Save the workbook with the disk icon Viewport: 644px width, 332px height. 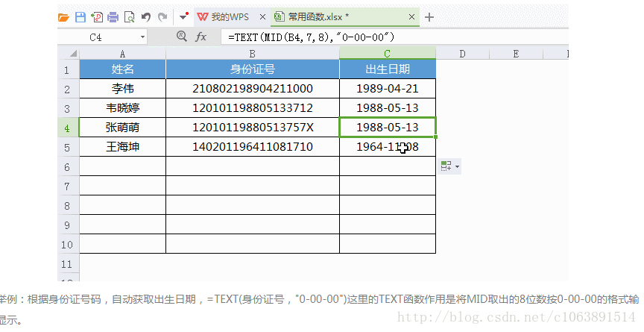(80, 17)
